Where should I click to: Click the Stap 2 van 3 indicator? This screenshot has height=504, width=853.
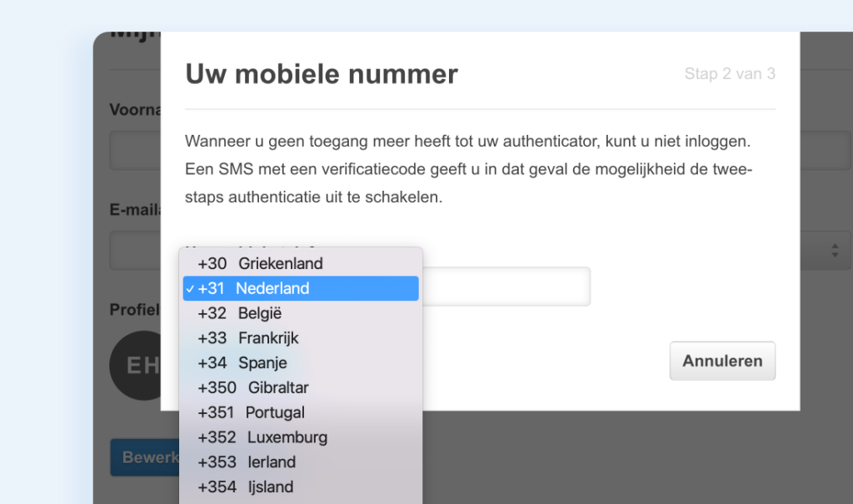click(x=730, y=74)
